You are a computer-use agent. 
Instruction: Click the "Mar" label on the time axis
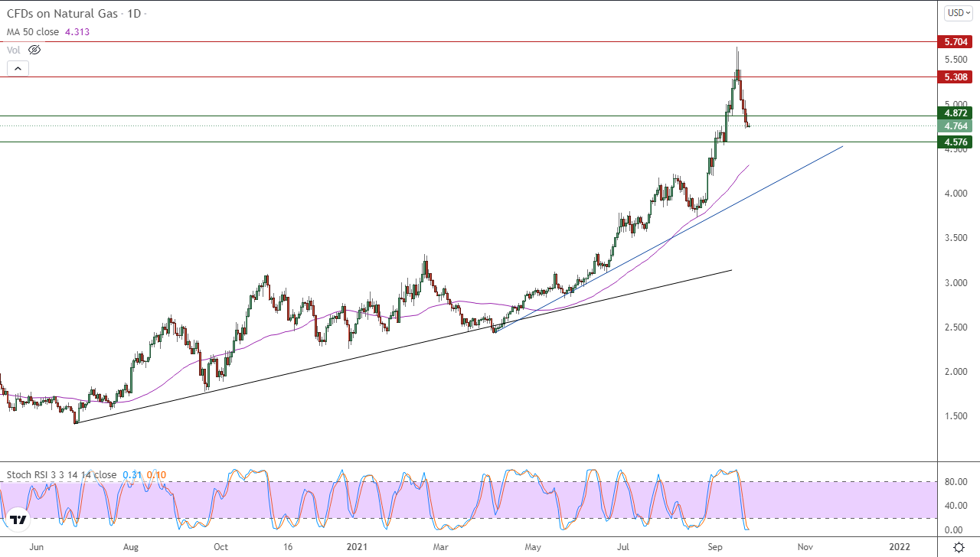coord(441,547)
